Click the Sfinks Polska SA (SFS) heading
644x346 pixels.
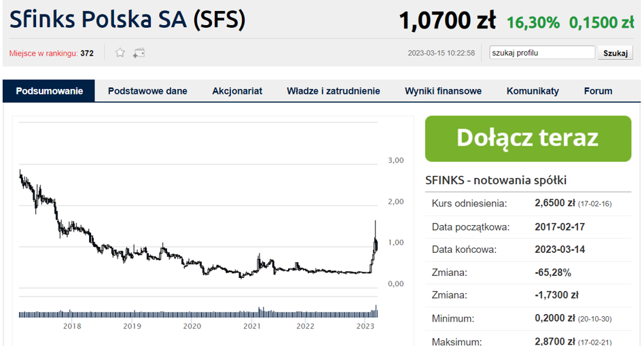(x=127, y=20)
